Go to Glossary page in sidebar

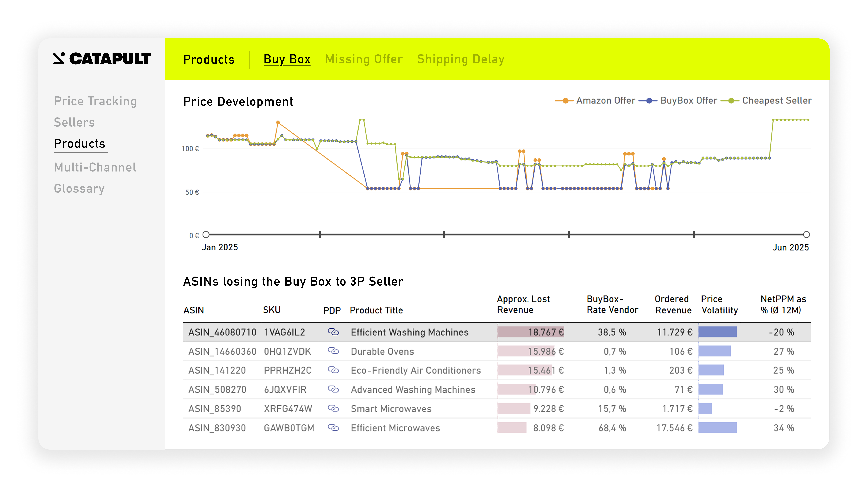79,189
